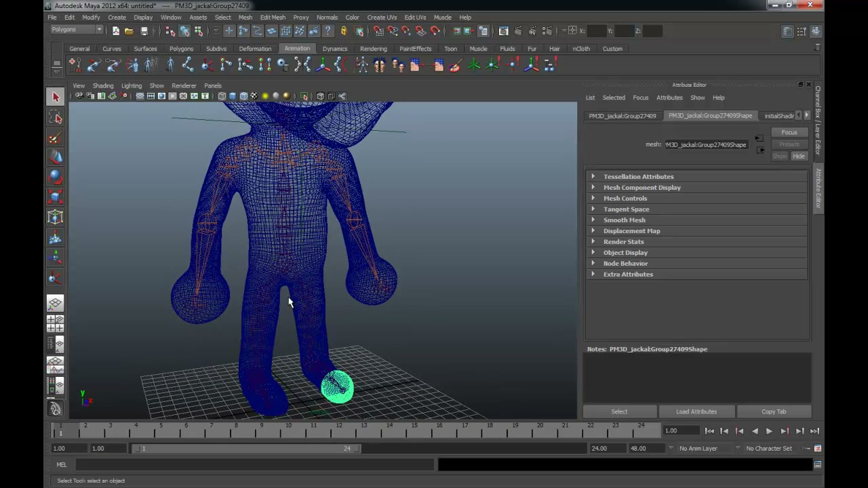
Task: Open a scene via folder icon
Action: (x=129, y=30)
